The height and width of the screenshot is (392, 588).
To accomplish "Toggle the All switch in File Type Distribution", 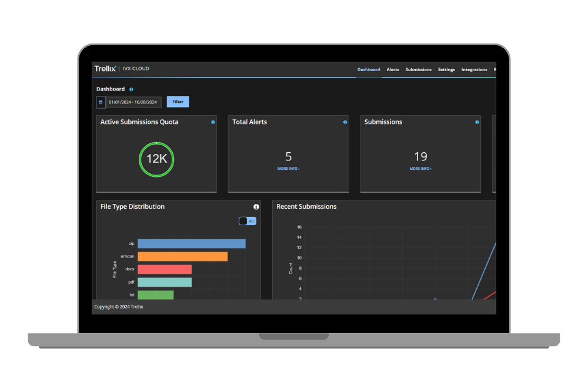I will click(x=248, y=221).
